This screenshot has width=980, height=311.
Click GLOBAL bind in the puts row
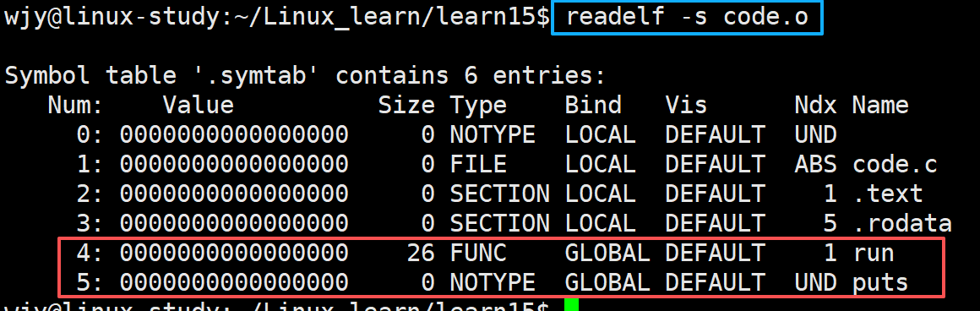tap(607, 283)
